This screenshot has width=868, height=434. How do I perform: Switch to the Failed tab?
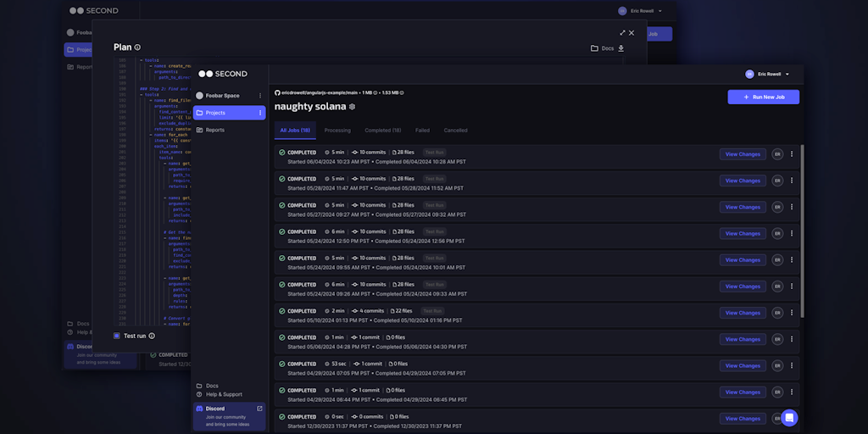pos(422,130)
